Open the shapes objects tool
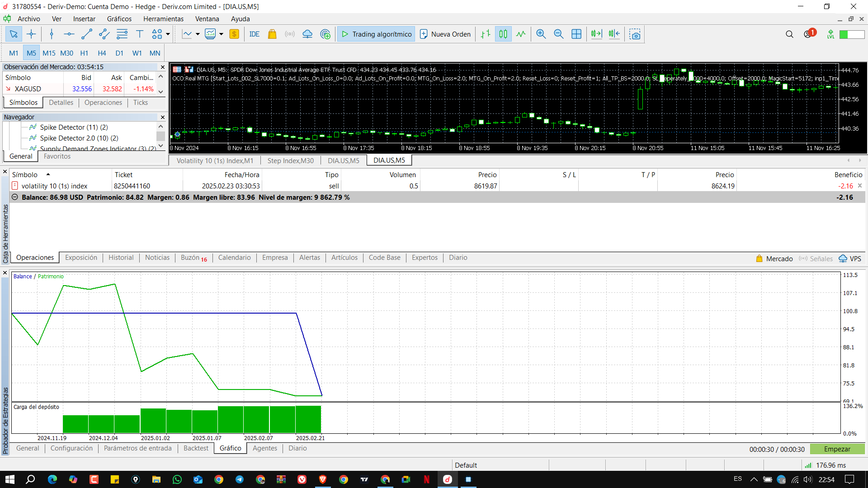 (x=157, y=34)
